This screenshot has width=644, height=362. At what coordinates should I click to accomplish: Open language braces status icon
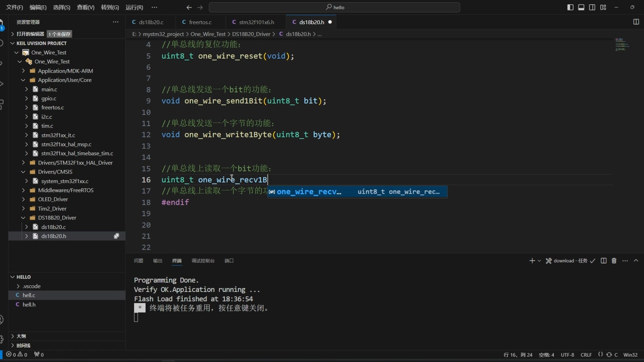pos(600,355)
